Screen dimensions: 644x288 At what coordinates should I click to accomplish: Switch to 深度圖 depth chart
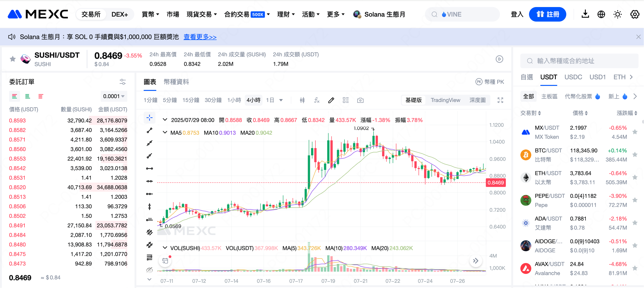[x=477, y=100]
